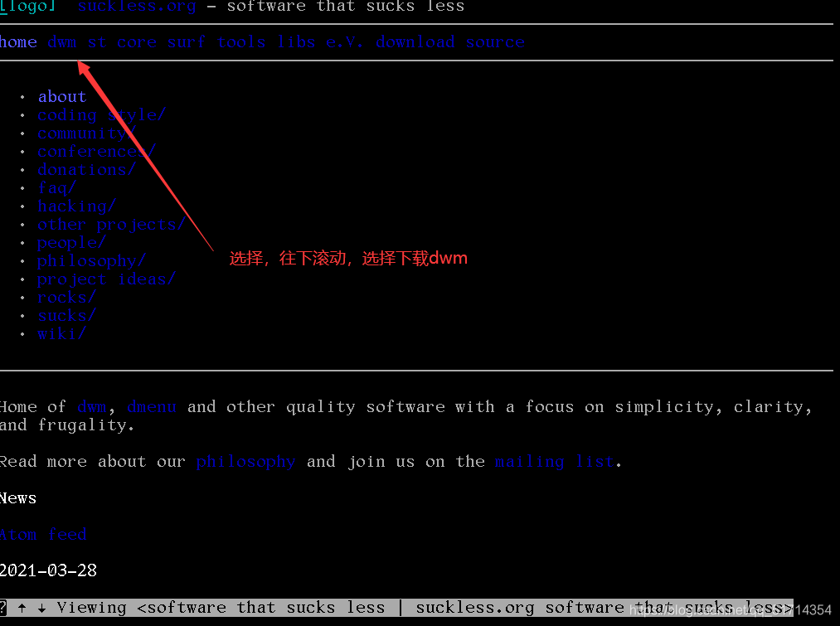Open the [logo] link

pyautogui.click(x=27, y=7)
